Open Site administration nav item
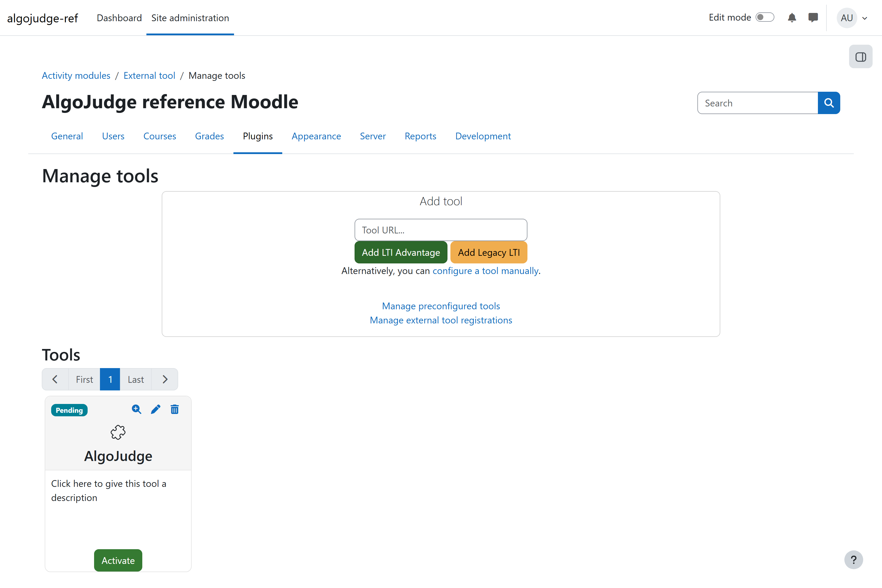 pyautogui.click(x=190, y=18)
